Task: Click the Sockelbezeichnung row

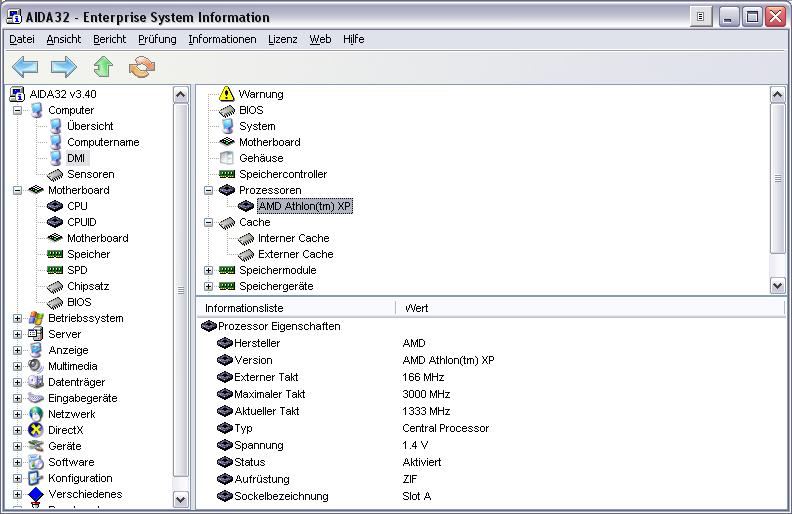Action: [492, 496]
